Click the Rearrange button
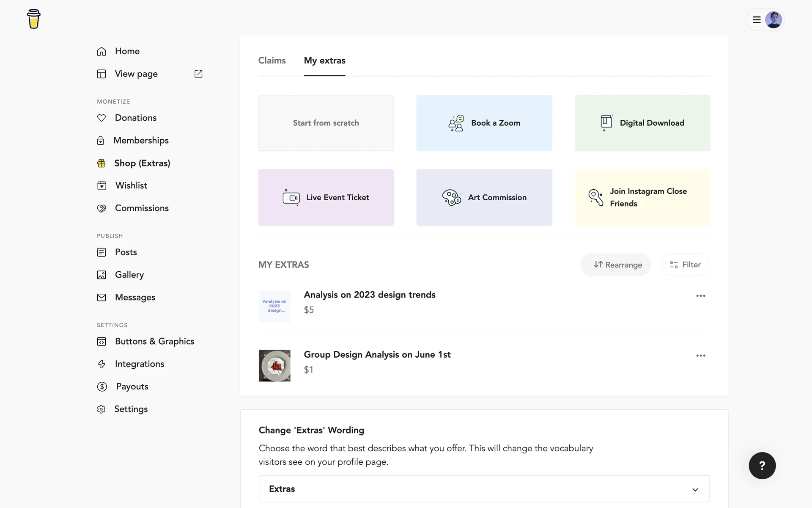Screen dimensions: 812x508 point(615,265)
